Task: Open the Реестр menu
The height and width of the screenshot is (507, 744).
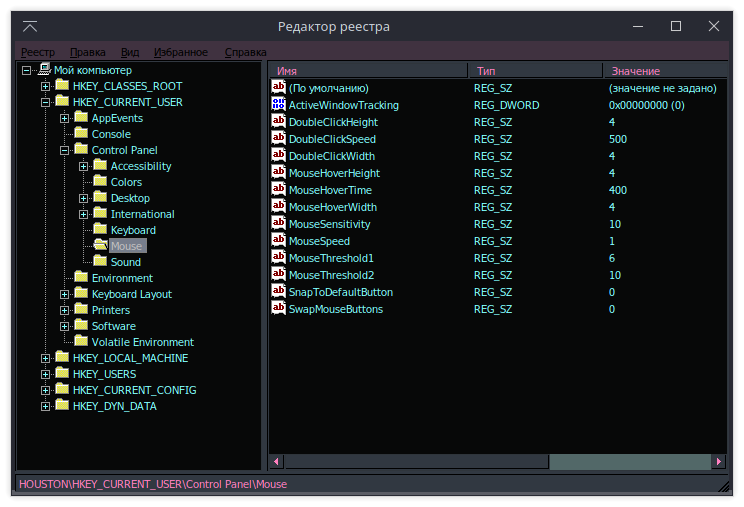Action: click(38, 52)
